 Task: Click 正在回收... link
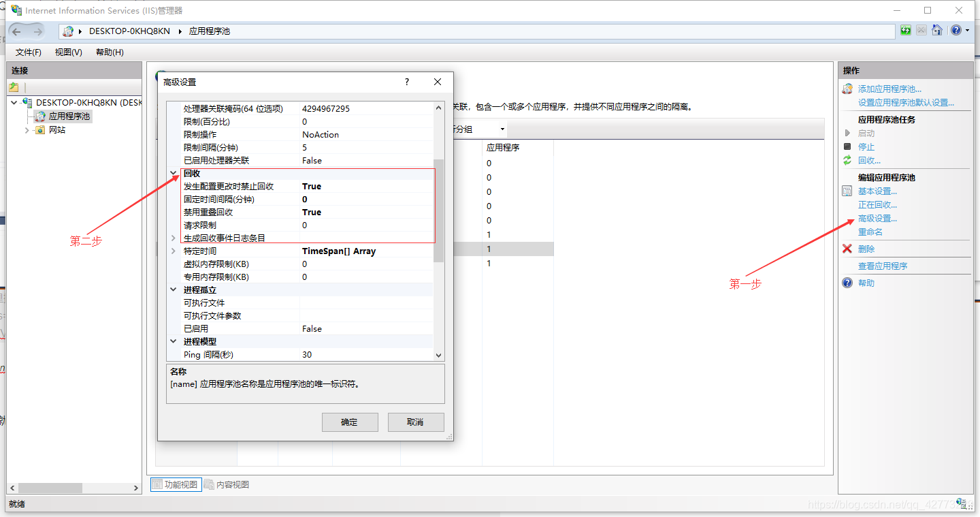(877, 205)
